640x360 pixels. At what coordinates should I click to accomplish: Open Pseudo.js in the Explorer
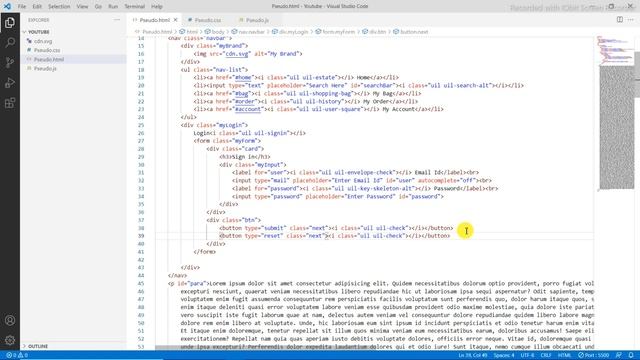tap(45, 69)
